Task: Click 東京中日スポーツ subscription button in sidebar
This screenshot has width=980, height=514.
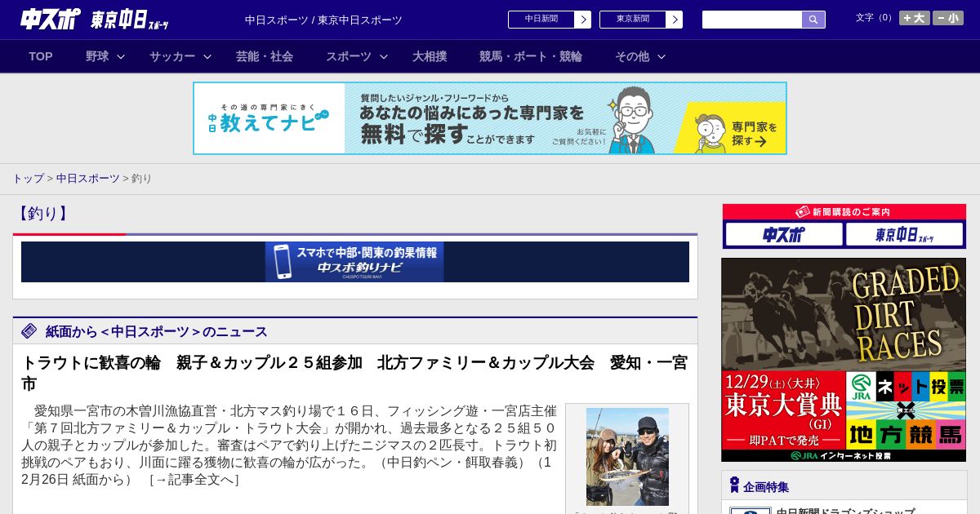Action: tap(905, 234)
